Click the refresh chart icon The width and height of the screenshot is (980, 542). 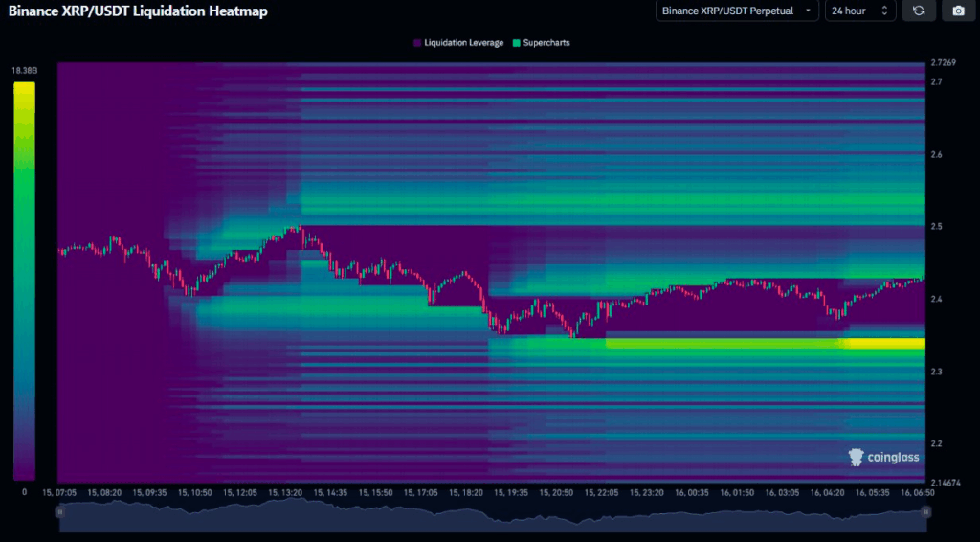[919, 11]
